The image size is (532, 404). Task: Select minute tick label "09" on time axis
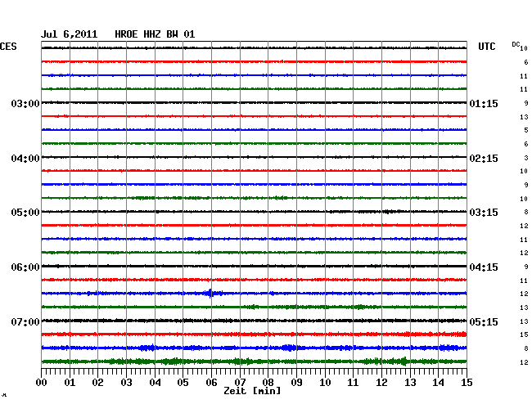(x=296, y=382)
